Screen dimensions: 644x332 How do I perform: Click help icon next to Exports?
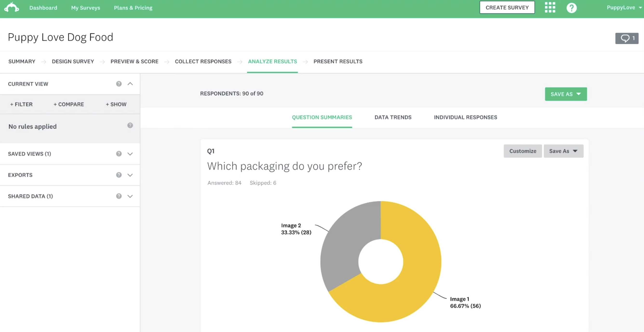(x=119, y=175)
